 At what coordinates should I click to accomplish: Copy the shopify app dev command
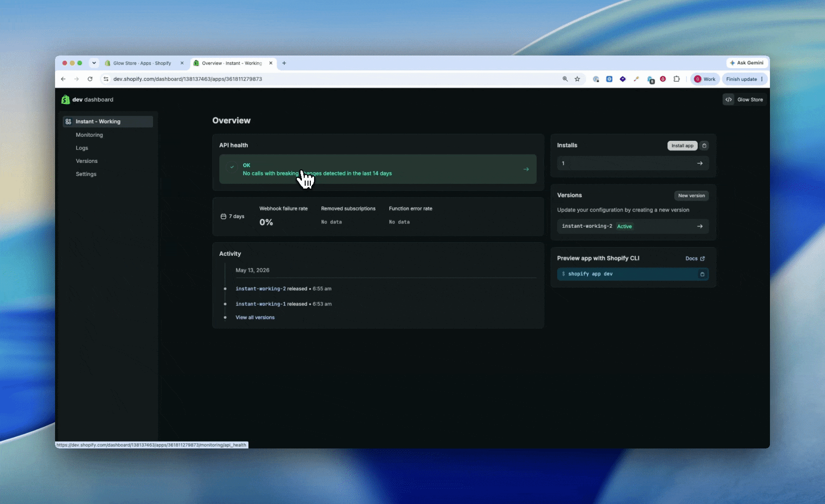[702, 274]
